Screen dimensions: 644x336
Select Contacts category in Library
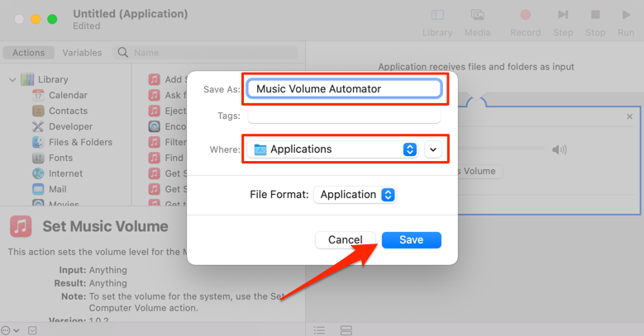click(68, 111)
